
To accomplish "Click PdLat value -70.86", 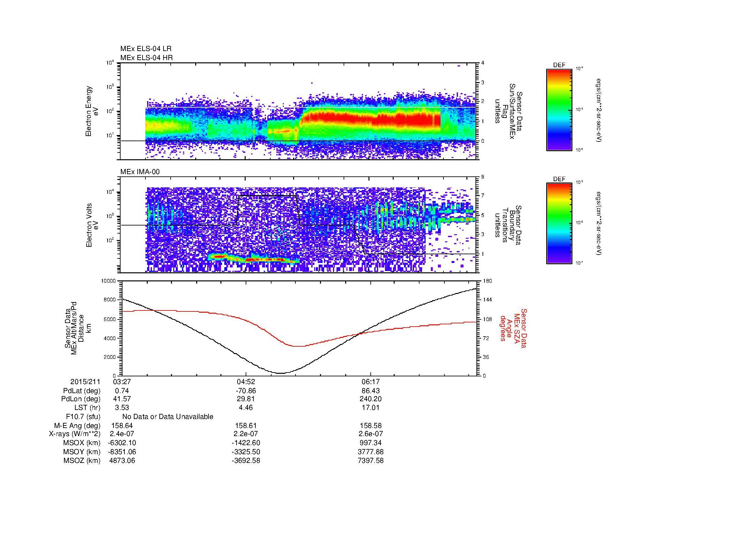I will click(x=246, y=391).
